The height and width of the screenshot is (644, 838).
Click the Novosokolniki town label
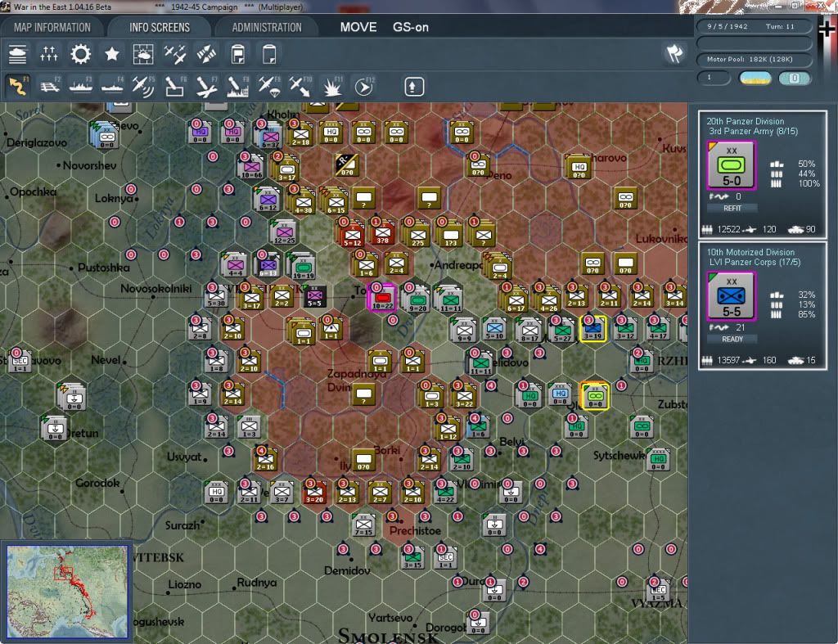155,289
